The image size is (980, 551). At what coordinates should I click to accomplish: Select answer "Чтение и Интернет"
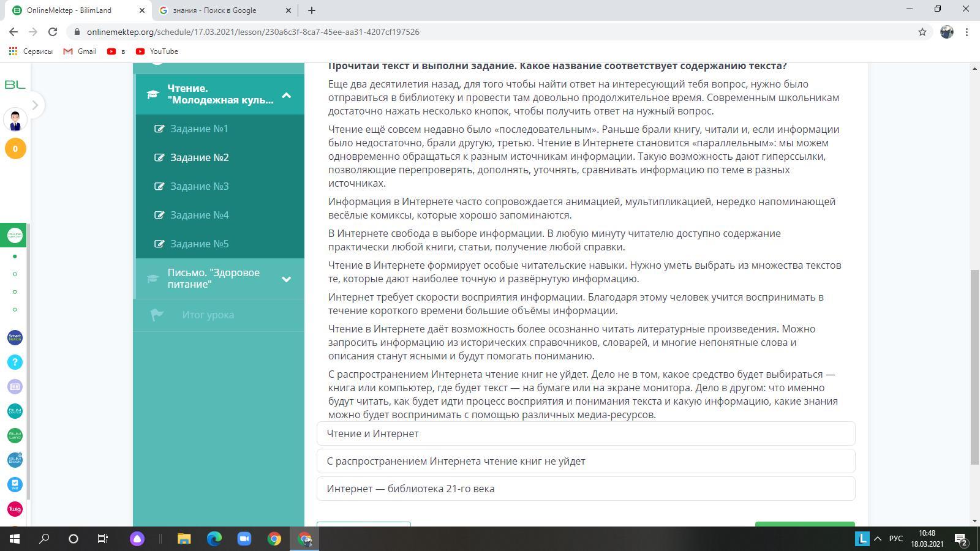(586, 433)
